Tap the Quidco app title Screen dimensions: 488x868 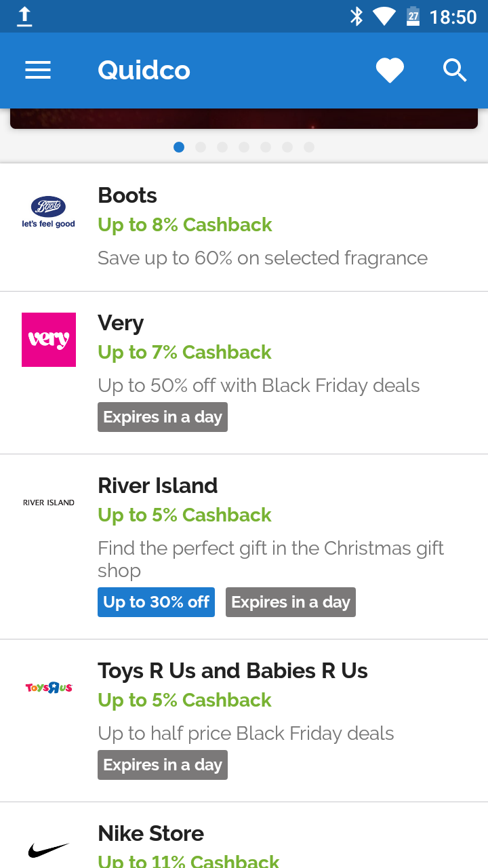click(x=144, y=71)
